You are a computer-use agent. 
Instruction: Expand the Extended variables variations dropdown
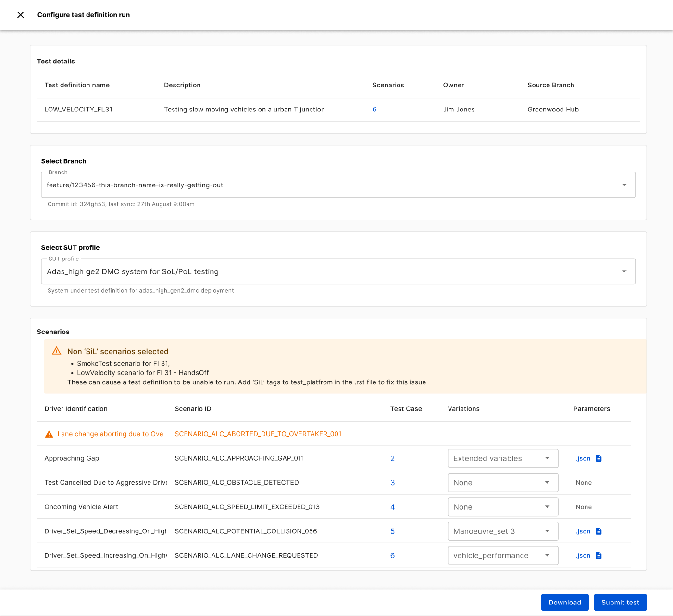pyautogui.click(x=503, y=458)
